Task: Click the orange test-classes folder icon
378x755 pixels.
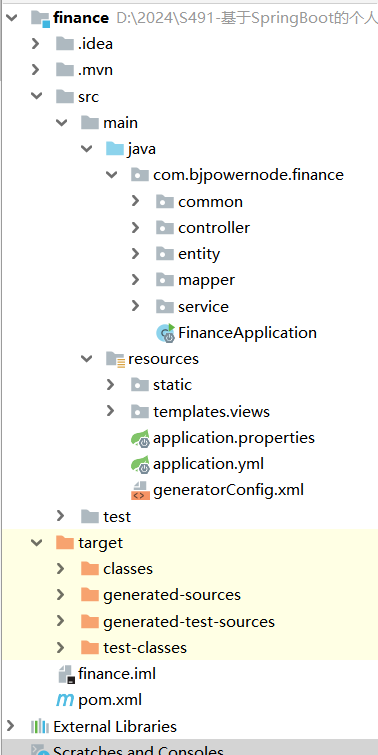Action: tap(90, 647)
